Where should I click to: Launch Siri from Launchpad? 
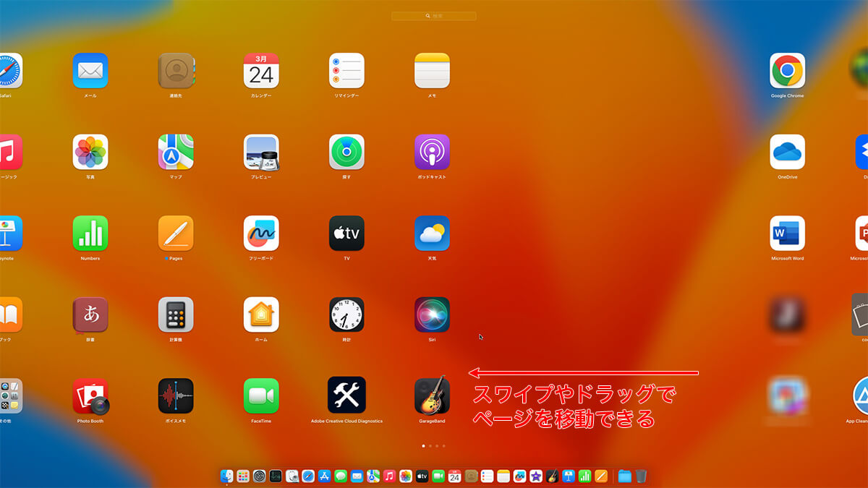432,314
